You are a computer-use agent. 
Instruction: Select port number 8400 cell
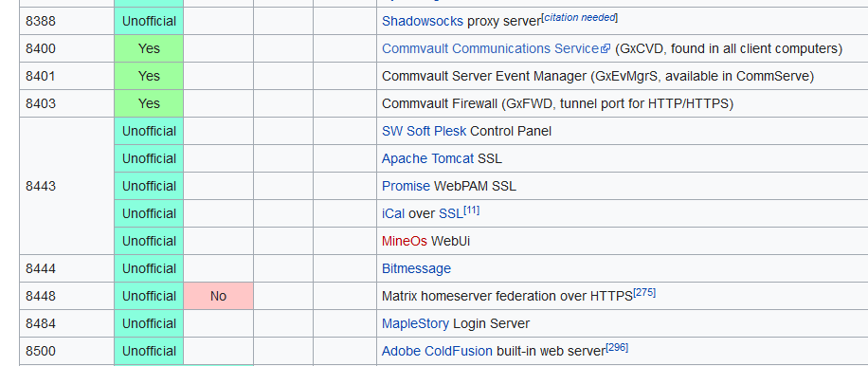[x=66, y=48]
